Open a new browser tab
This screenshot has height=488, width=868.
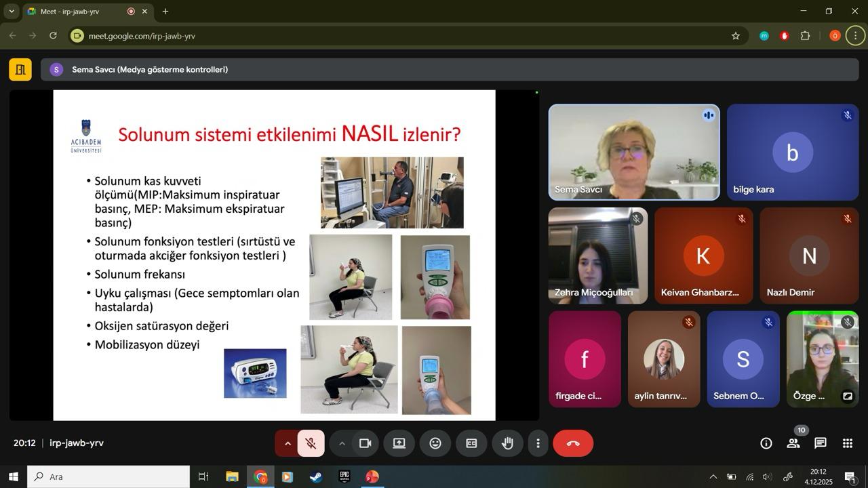[165, 12]
